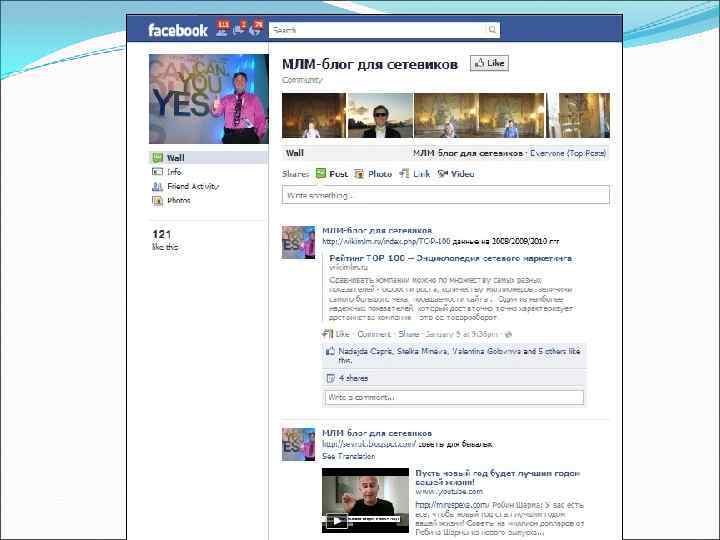
Task: Select the Photo share option
Action: point(380,174)
